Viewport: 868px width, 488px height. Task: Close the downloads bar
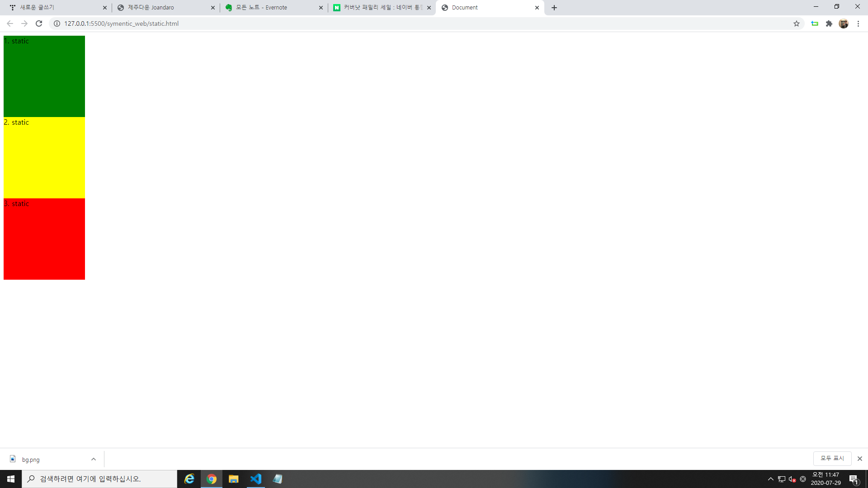tap(859, 459)
